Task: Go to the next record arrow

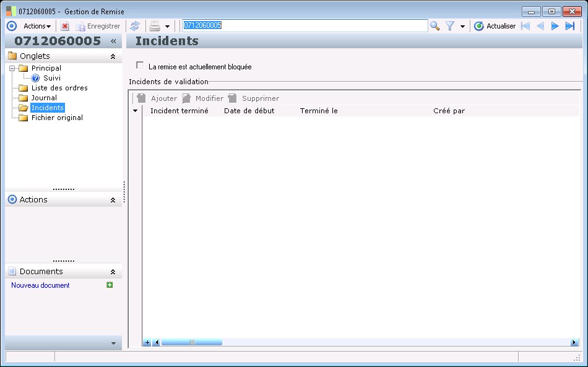Action: point(555,26)
